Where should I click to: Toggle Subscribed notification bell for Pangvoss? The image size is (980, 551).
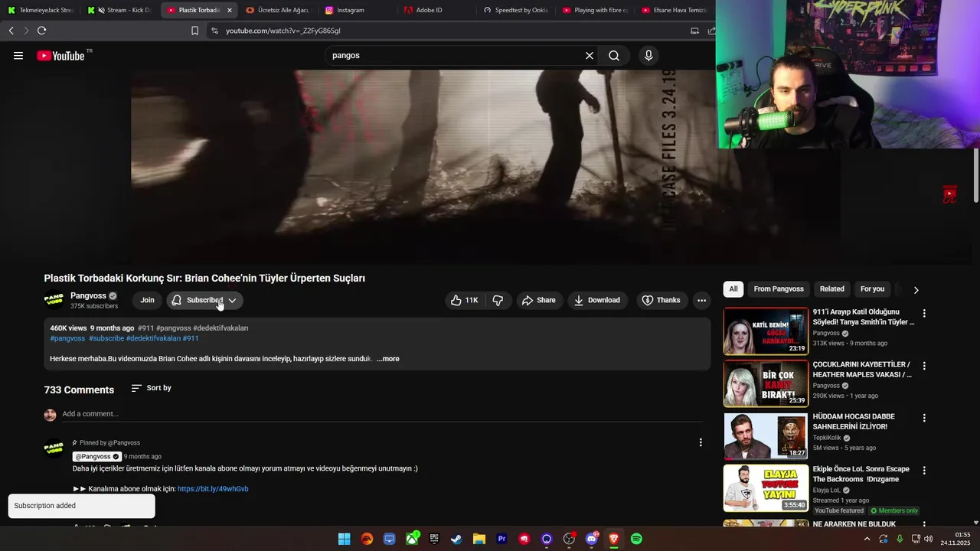click(x=177, y=300)
